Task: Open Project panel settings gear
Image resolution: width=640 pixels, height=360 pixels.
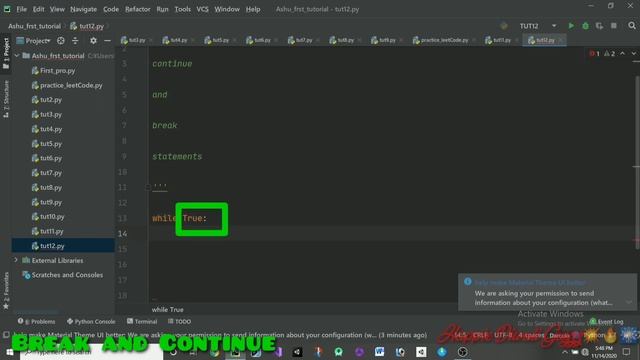Action: 93,40
